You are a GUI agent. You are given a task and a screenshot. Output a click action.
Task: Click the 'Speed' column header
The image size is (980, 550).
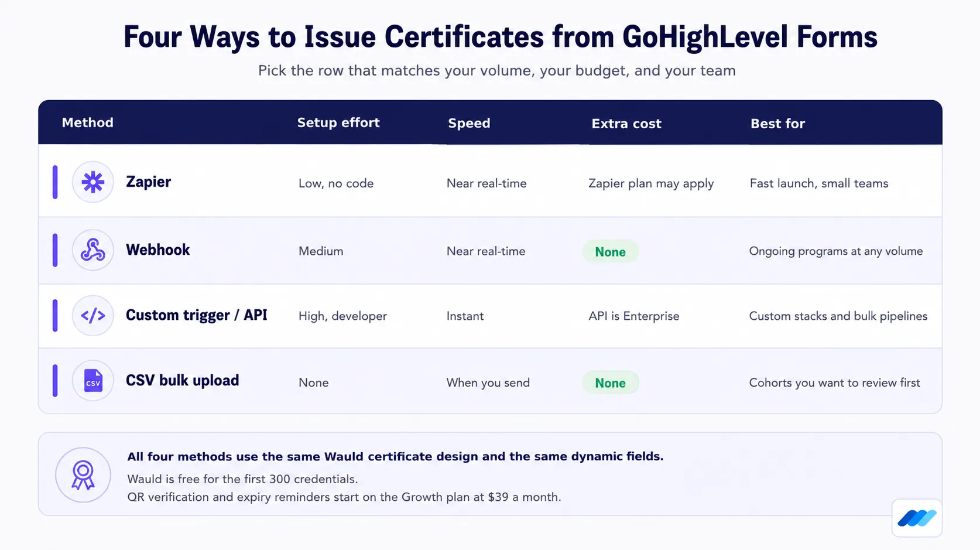[x=469, y=123]
